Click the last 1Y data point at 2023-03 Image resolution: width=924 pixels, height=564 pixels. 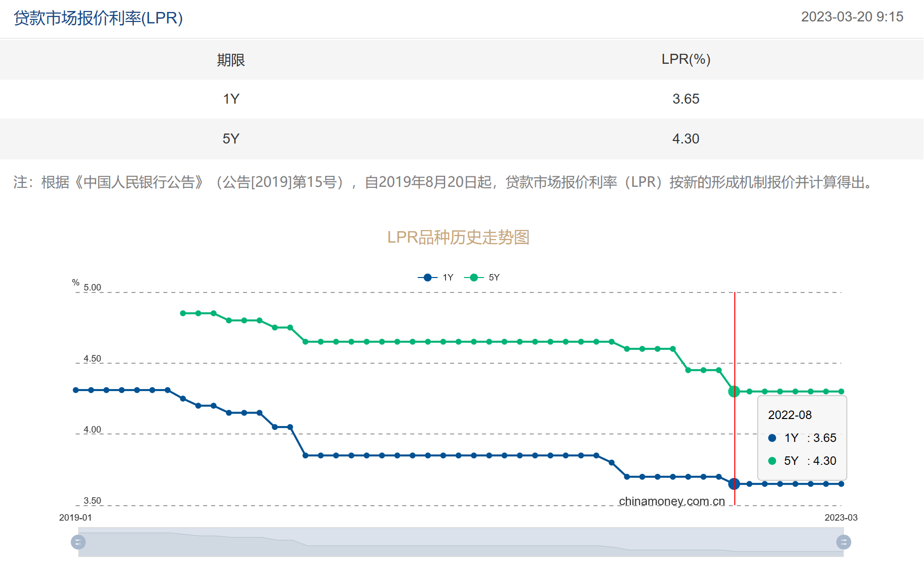pos(841,484)
